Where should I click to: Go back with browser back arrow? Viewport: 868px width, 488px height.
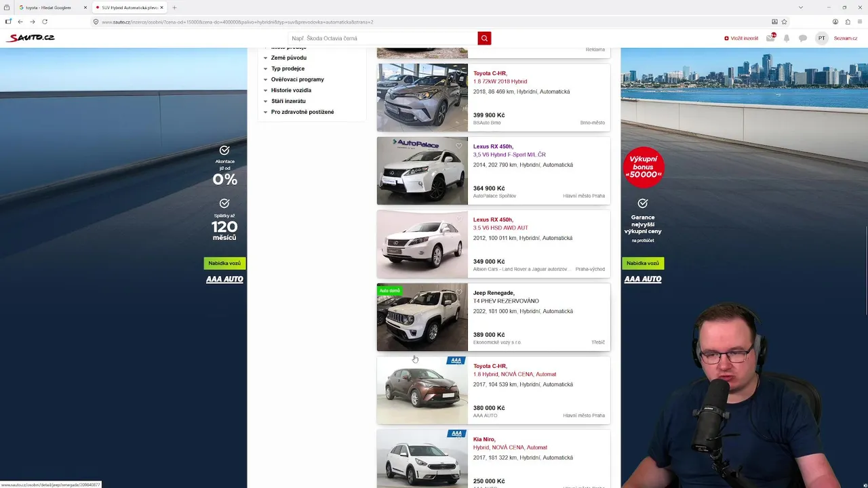coord(20,22)
